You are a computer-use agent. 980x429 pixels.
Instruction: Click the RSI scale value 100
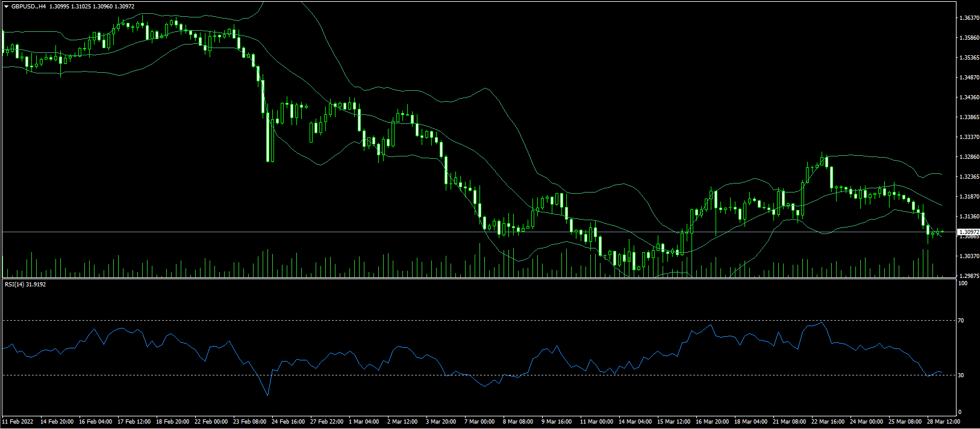pos(963,283)
